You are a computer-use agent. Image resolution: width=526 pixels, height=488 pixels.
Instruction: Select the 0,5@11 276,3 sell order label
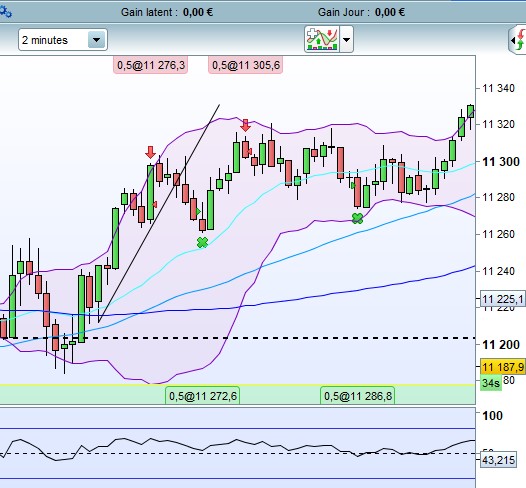point(151,65)
